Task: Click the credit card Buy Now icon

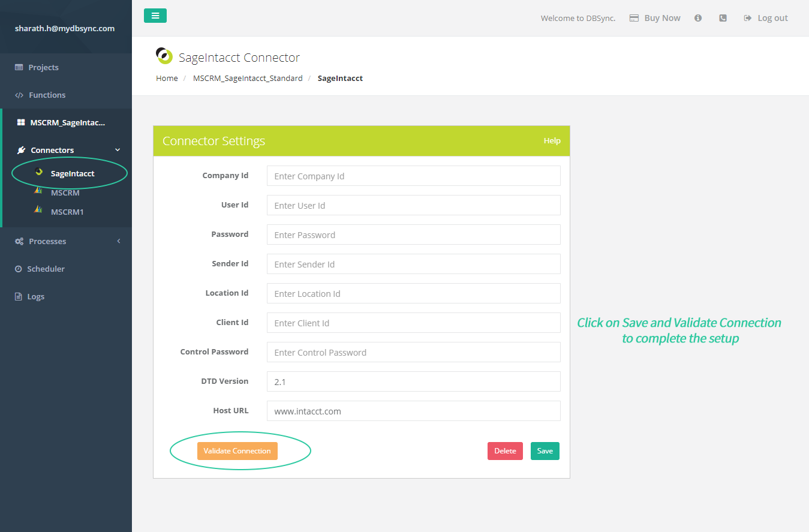Action: pyautogui.click(x=634, y=18)
